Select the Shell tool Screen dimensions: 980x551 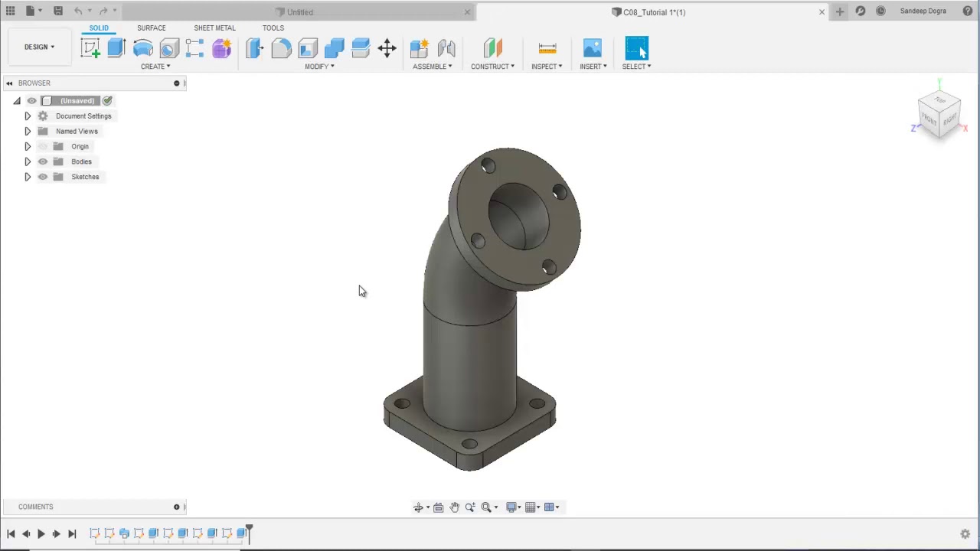tap(308, 48)
